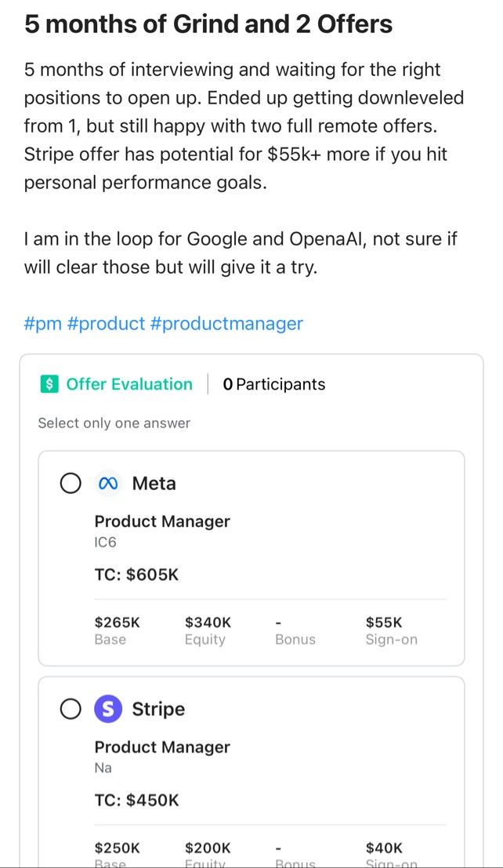The height and width of the screenshot is (868, 503).
Task: Click Stripe's TC: $450K total
Action: (x=136, y=800)
